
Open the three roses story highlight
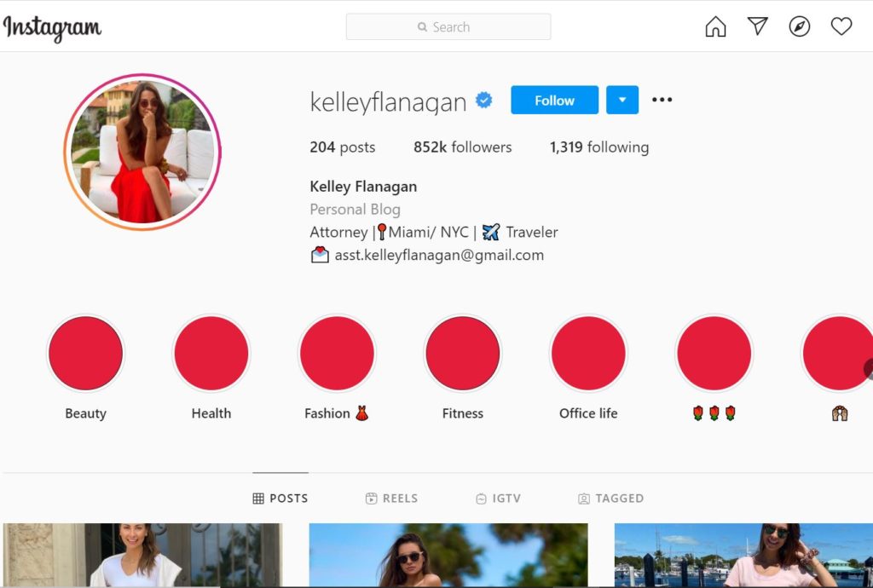714,354
